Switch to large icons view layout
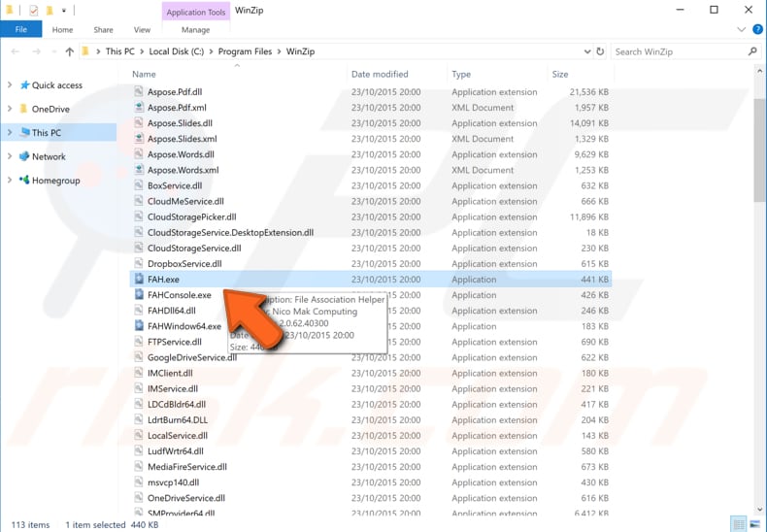This screenshot has height=532, width=767. pos(754,524)
